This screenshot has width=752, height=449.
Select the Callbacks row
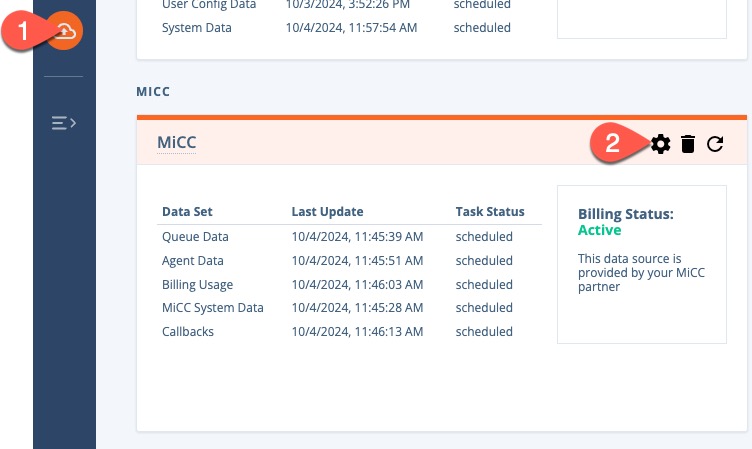(349, 331)
